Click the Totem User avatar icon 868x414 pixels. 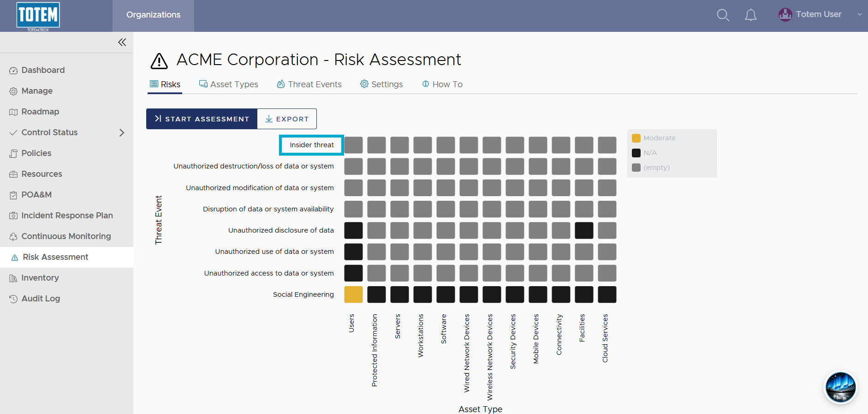coord(785,15)
